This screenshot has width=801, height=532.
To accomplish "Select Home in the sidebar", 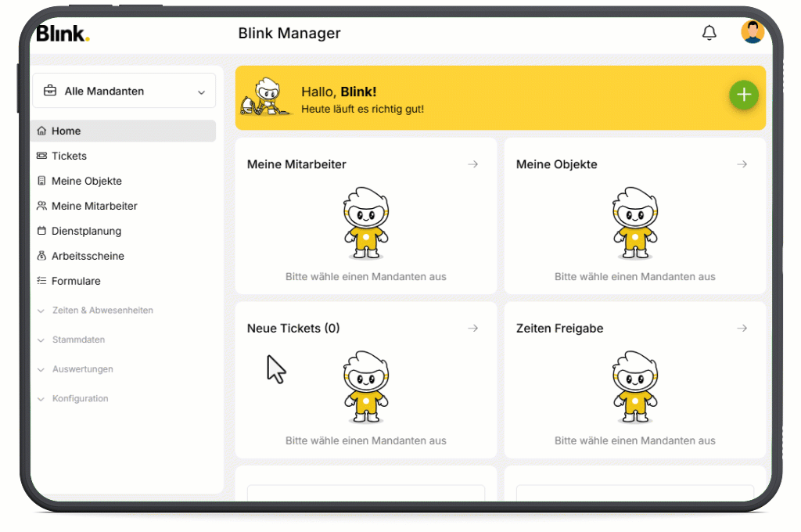I will click(x=123, y=131).
